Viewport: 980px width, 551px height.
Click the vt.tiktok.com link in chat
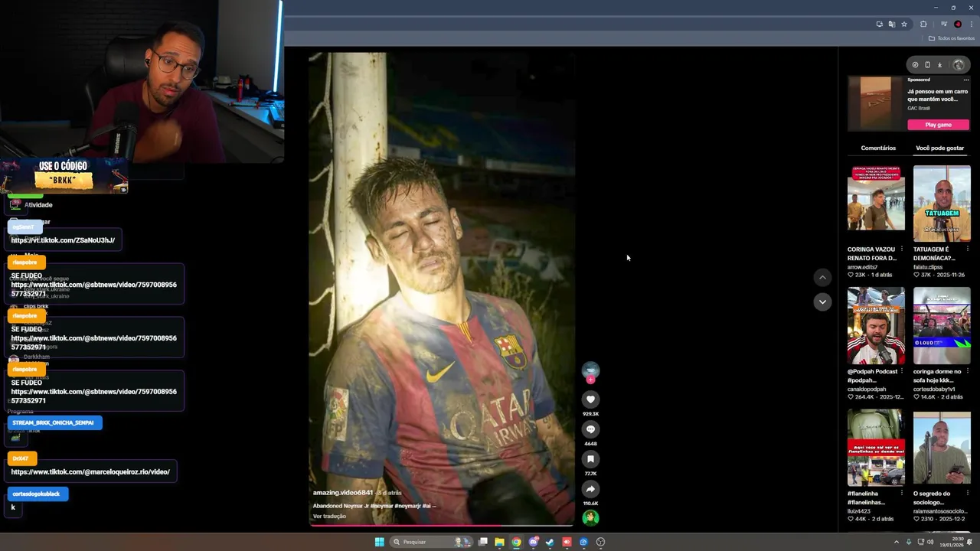pos(63,240)
